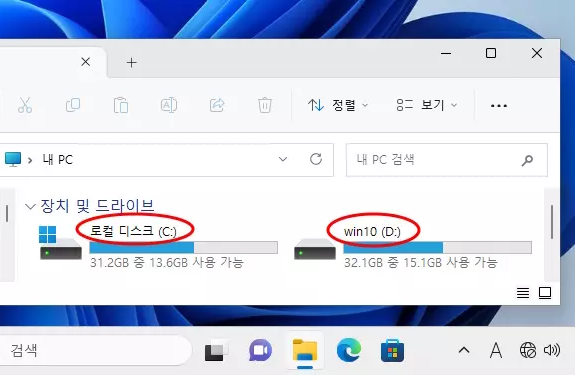Click the Copy icon in toolbar
This screenshot has width=575, height=375.
[73, 105]
